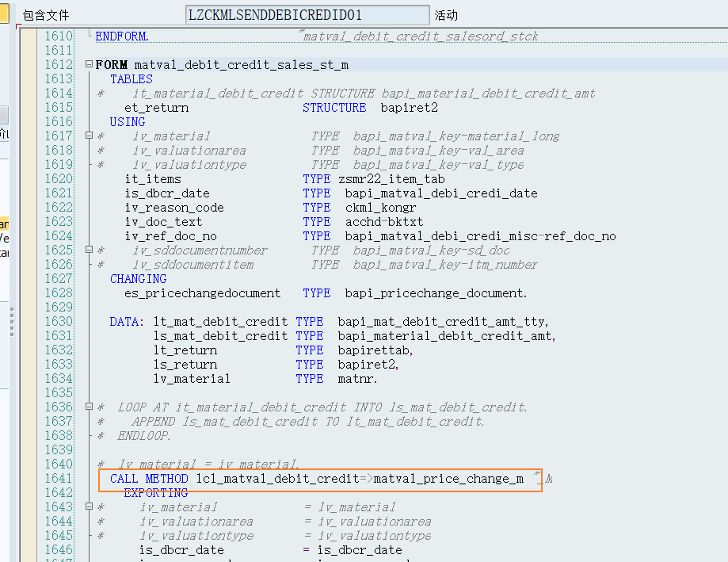Click it_items parameter on line 1620
Image resolution: width=728 pixels, height=562 pixels.
pyautogui.click(x=153, y=179)
